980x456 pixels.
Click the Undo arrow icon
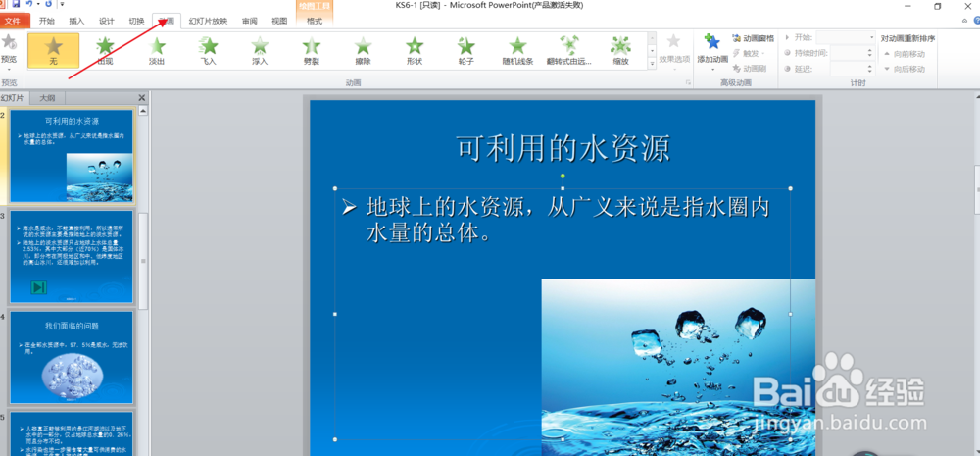[28, 4]
